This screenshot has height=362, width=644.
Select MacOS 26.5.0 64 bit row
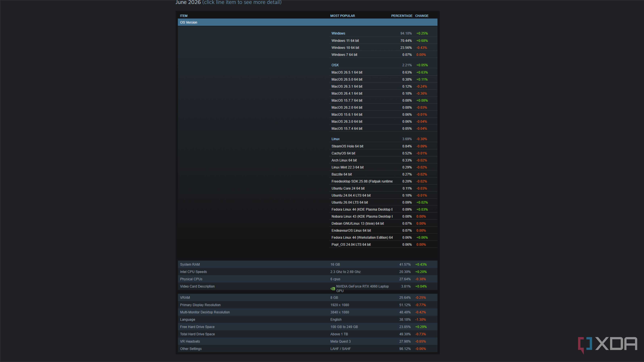pyautogui.click(x=383, y=79)
